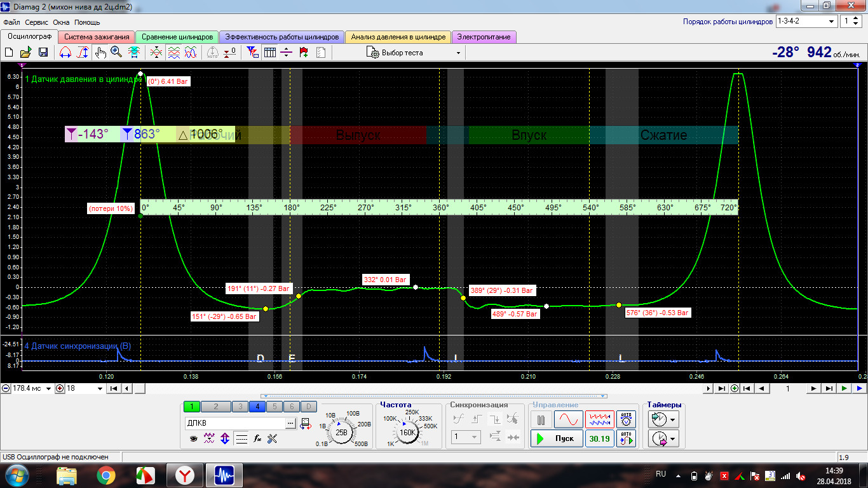The width and height of the screenshot is (868, 488).
Task: Toggle channel visibility eye icon
Action: tap(194, 439)
